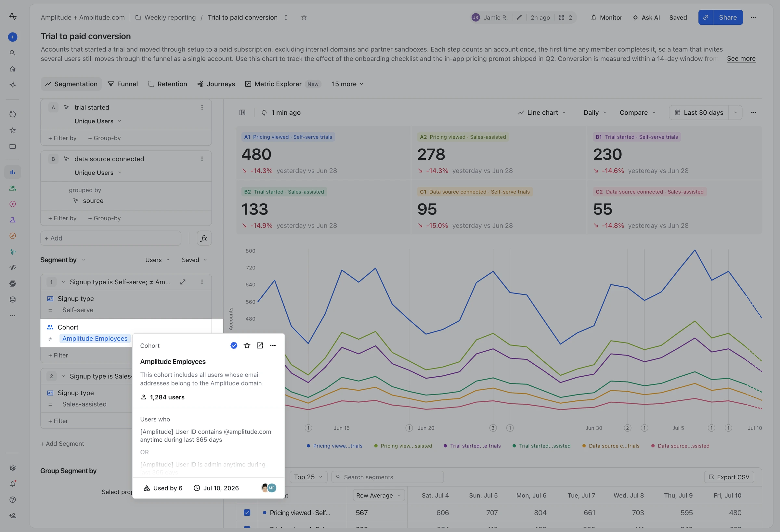Open the cohort in a new tab icon
This screenshot has width=780, height=532.
(260, 345)
